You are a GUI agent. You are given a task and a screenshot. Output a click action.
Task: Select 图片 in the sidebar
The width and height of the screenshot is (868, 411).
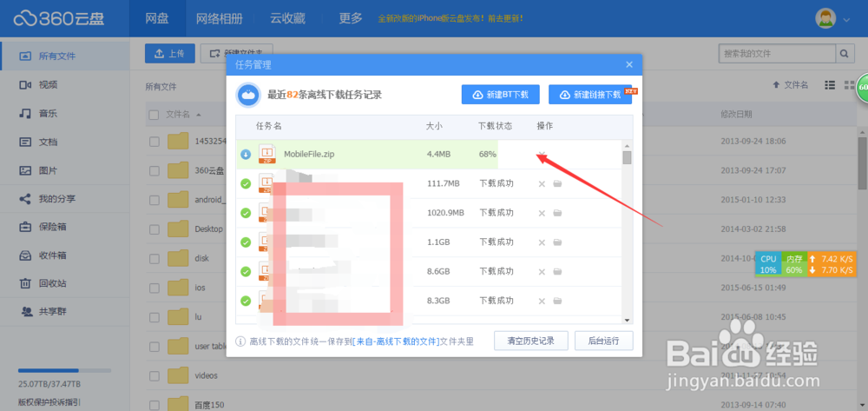[65, 170]
